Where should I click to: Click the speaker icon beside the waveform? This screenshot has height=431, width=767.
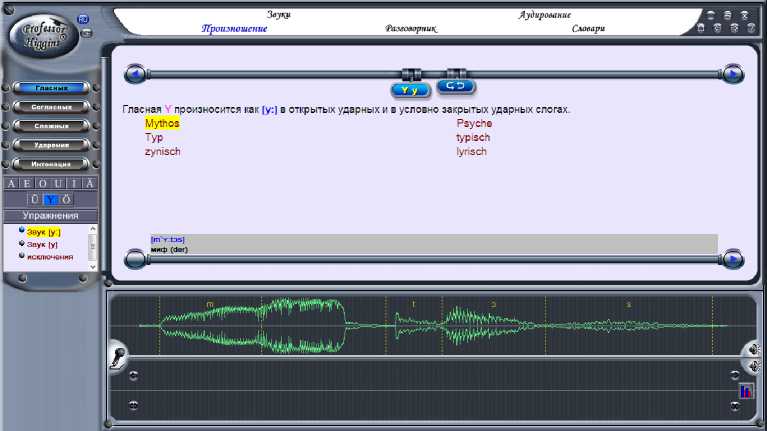pos(752,351)
